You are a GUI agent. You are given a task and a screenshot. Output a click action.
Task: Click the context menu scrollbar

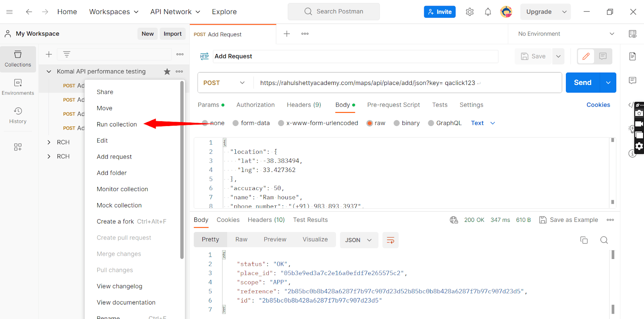[182, 169]
